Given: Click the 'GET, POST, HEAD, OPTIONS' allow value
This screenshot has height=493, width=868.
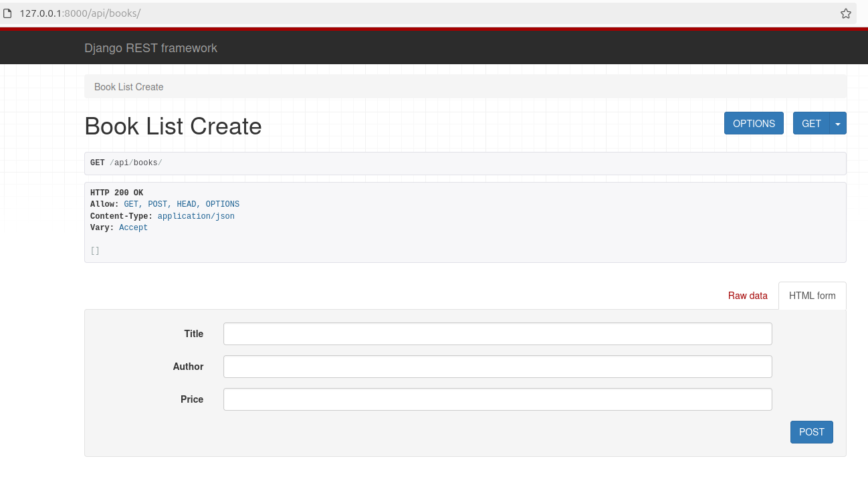Looking at the screenshot, I should coord(181,204).
